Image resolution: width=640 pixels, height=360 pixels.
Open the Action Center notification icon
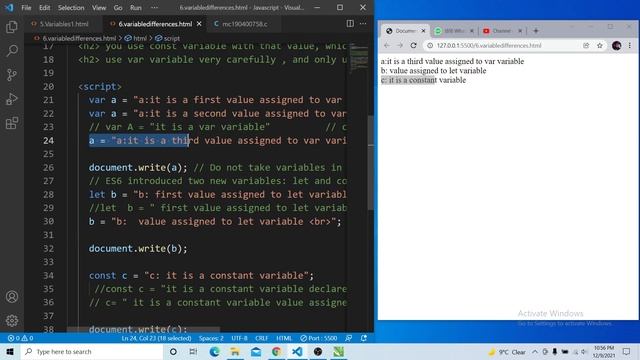pyautogui.click(x=627, y=351)
